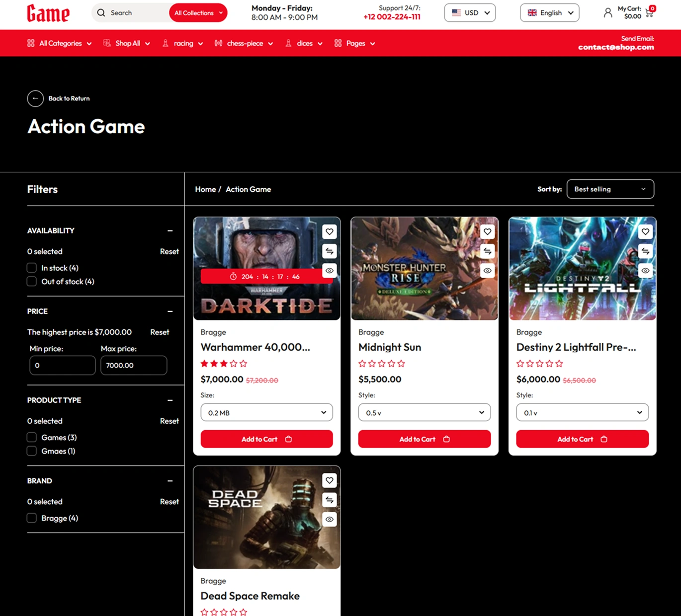681x616 pixels.
Task: Open the Destiny 2 Style 0.1 v dropdown
Action: tap(583, 413)
